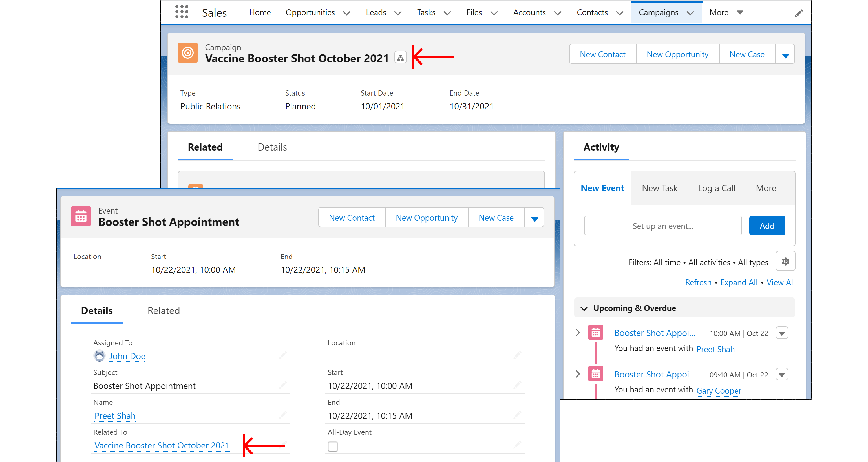Click the campaign hierarchy icon
Image resolution: width=868 pixels, height=462 pixels.
[400, 58]
